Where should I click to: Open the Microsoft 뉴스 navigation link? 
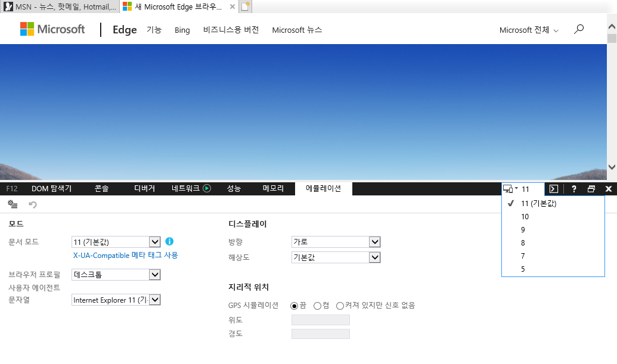tap(297, 30)
